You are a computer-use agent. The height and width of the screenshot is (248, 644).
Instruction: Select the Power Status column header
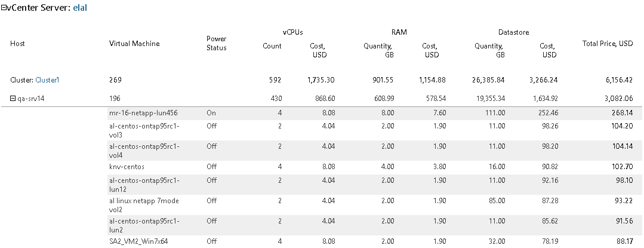pos(217,43)
